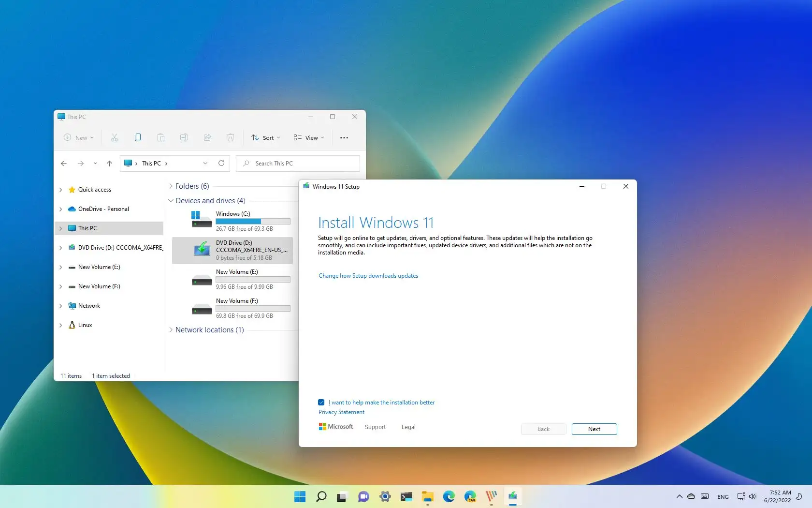The height and width of the screenshot is (508, 812).
Task: Select the Cut icon in File Explorer toolbar
Action: point(115,137)
